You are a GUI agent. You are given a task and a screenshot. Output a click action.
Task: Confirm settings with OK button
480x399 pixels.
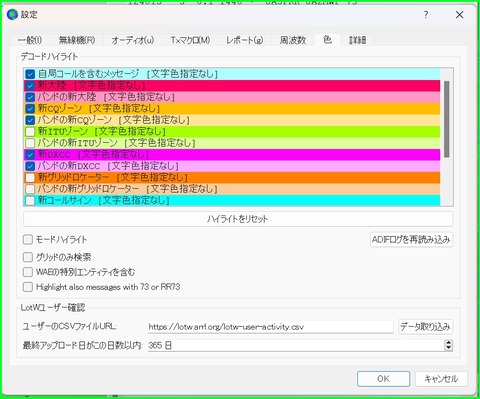click(383, 379)
